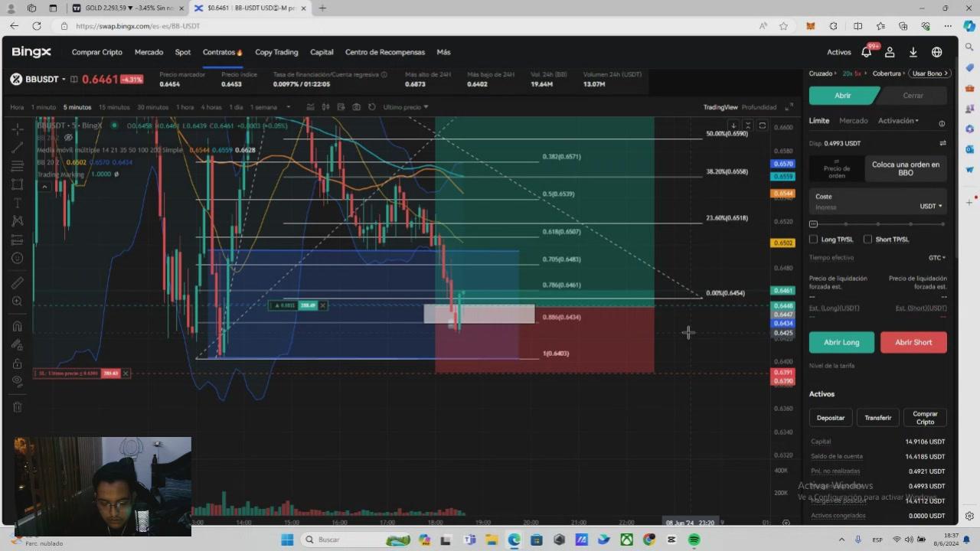Select the 15 minutos timeframe
The height and width of the screenshot is (551, 980).
tap(114, 107)
